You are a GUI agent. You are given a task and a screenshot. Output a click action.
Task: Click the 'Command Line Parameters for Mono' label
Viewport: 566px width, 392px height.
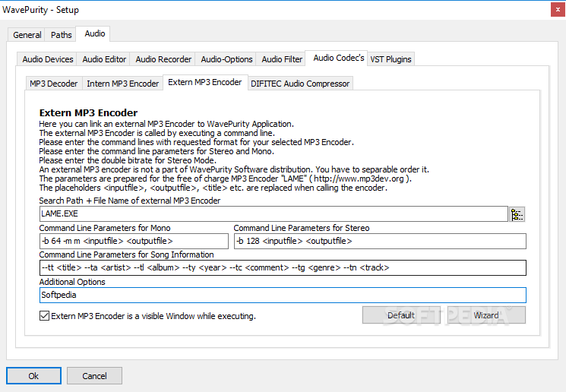105,228
